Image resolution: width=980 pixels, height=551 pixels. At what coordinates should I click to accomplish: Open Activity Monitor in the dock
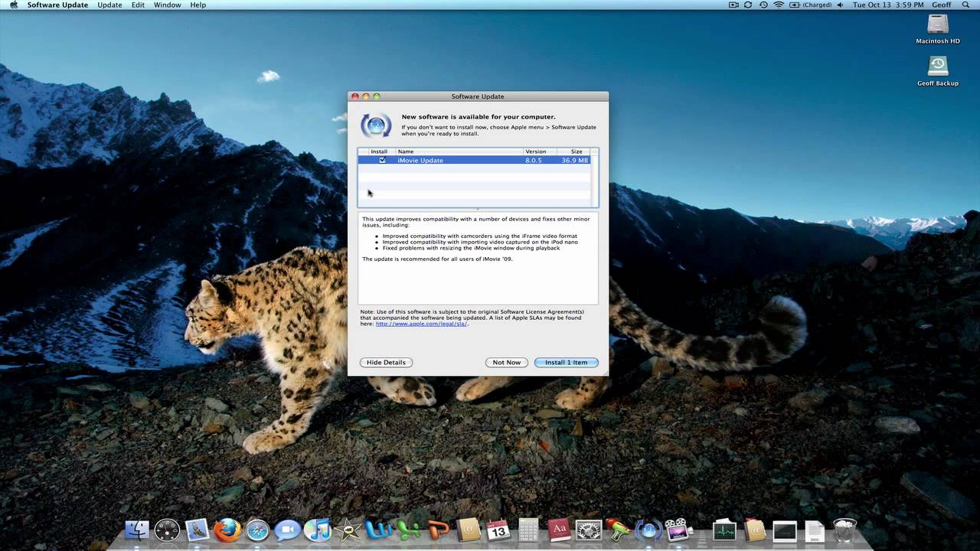pyautogui.click(x=724, y=530)
